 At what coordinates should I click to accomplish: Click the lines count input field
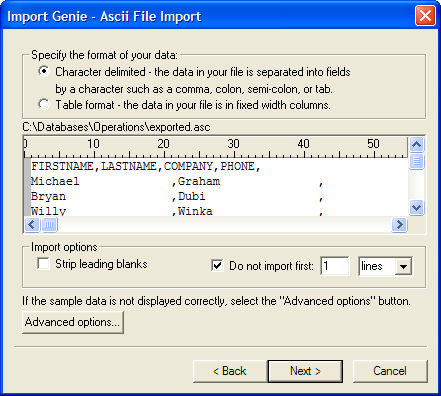coord(335,266)
